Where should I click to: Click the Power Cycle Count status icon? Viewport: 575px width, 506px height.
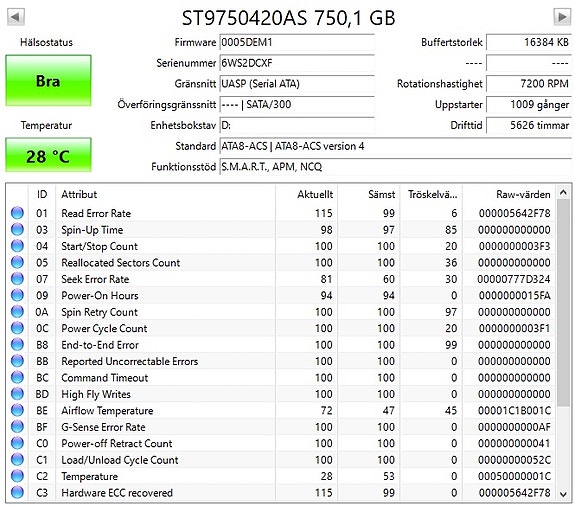tap(17, 328)
